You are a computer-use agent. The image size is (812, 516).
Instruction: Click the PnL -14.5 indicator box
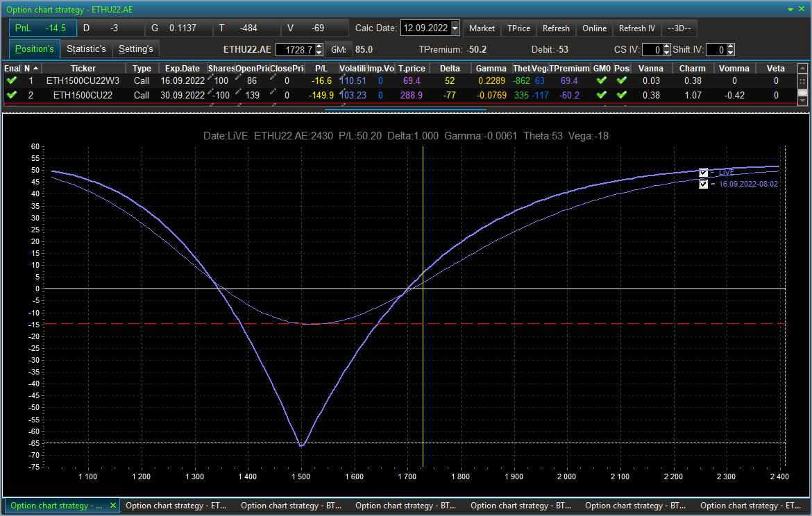pos(43,28)
